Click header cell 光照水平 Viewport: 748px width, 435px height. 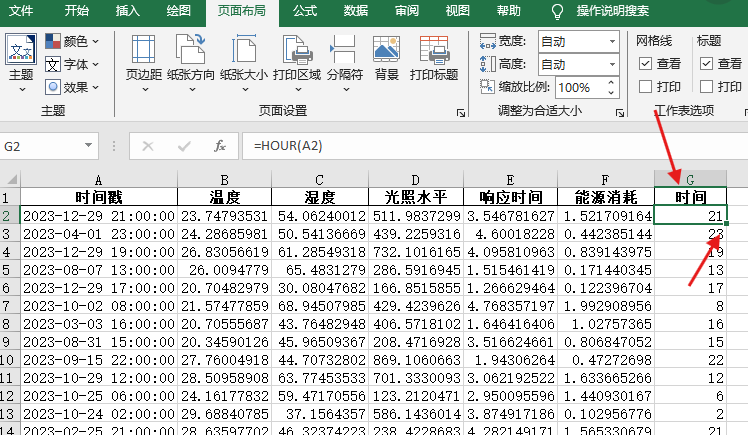(x=416, y=197)
